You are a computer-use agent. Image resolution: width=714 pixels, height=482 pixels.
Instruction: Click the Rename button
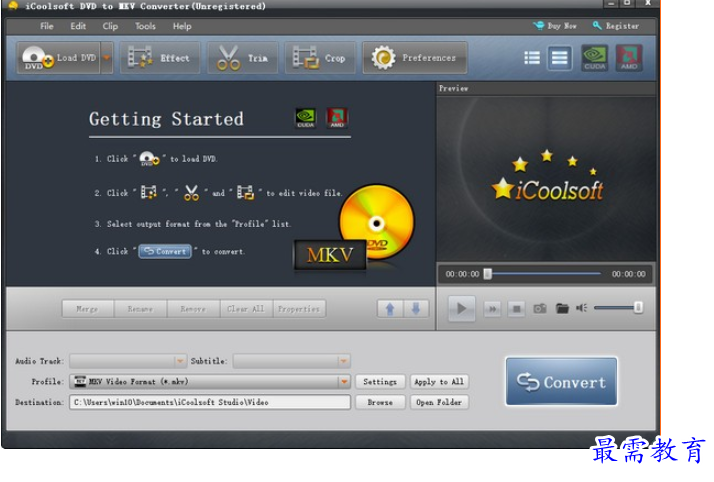pos(140,309)
